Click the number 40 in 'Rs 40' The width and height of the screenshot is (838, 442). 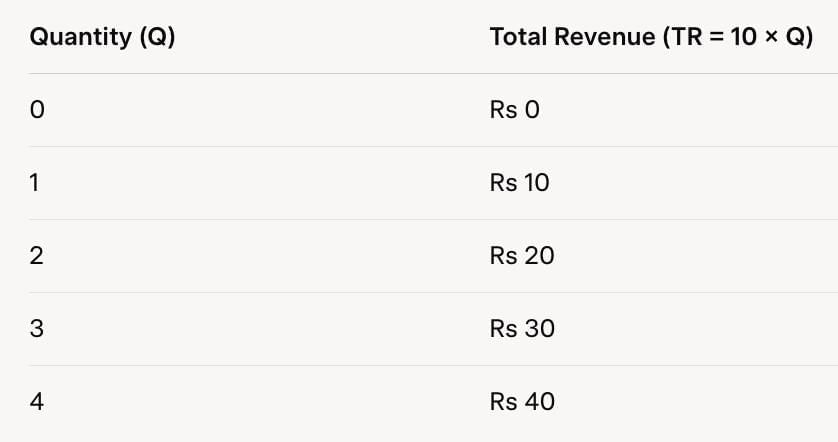pyautogui.click(x=538, y=402)
